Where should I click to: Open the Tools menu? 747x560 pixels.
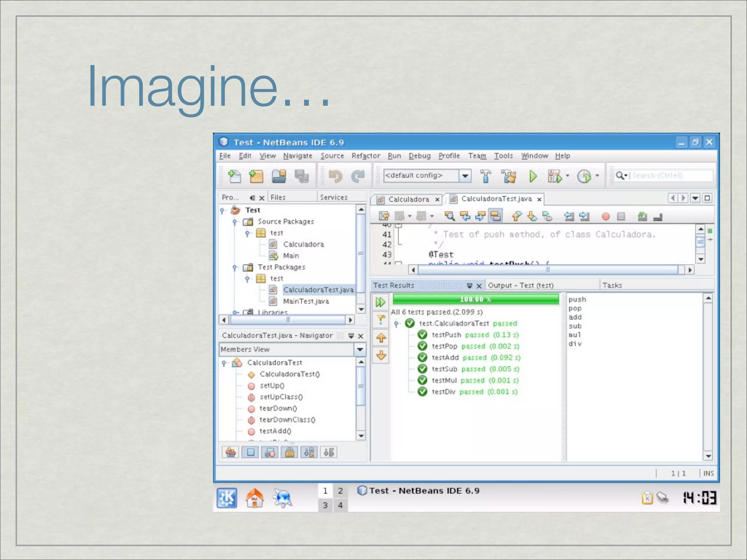[503, 156]
